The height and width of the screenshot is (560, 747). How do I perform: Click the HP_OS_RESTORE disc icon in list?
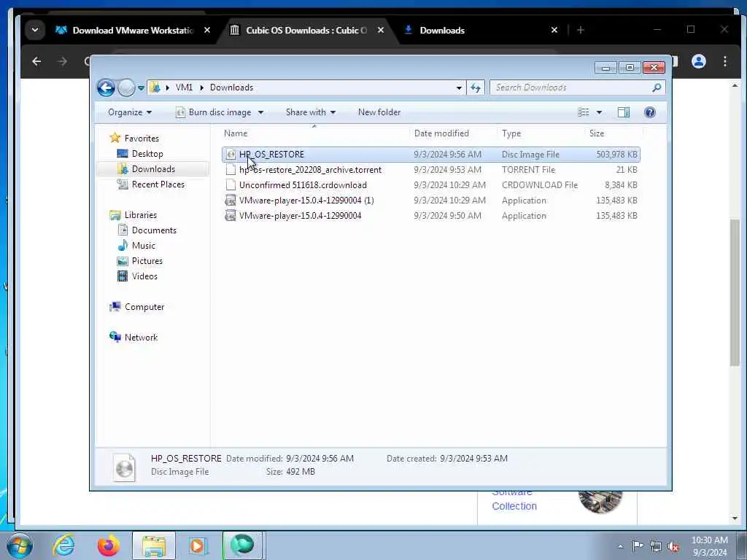(231, 155)
